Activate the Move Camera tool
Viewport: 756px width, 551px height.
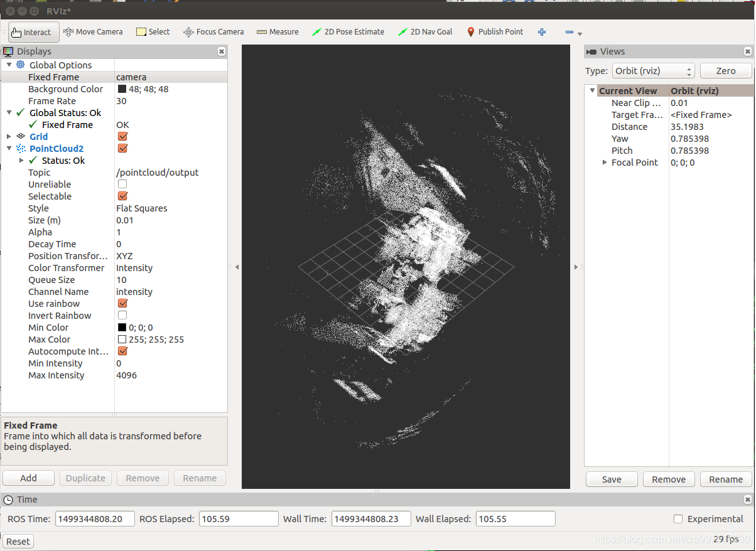tap(93, 32)
